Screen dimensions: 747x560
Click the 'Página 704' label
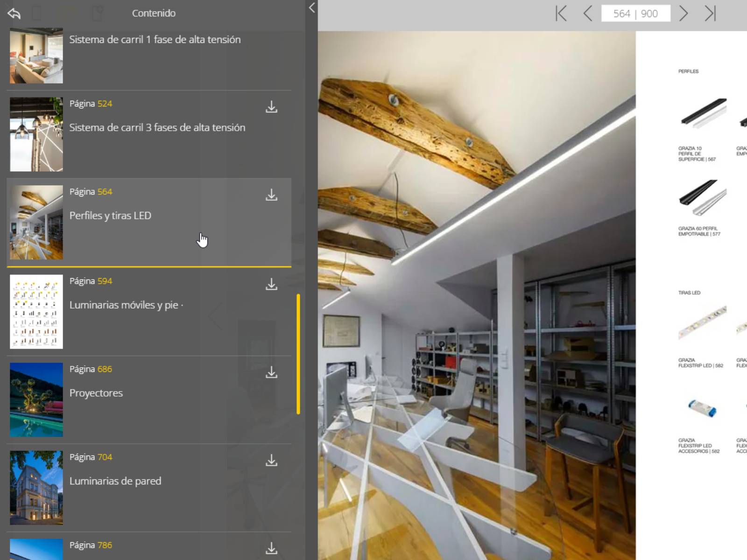click(91, 457)
